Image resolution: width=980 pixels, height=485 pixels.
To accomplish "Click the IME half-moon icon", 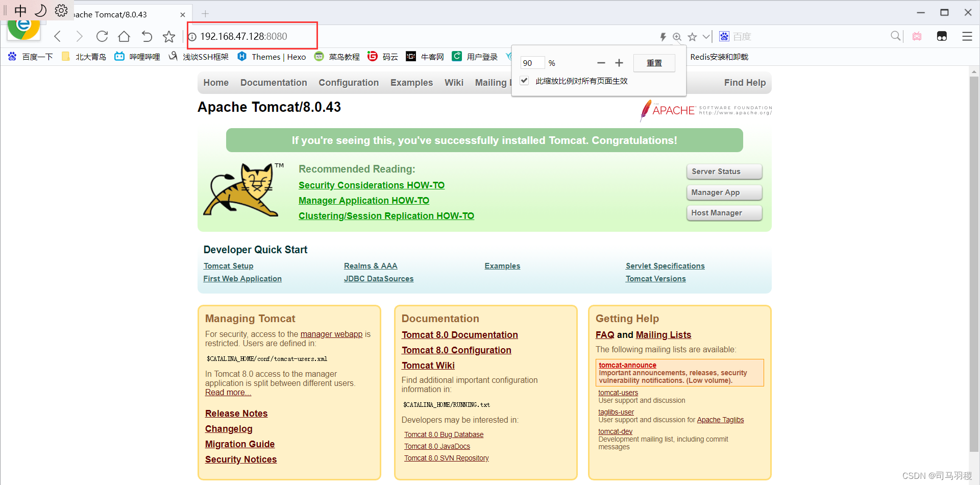I will click(x=41, y=10).
